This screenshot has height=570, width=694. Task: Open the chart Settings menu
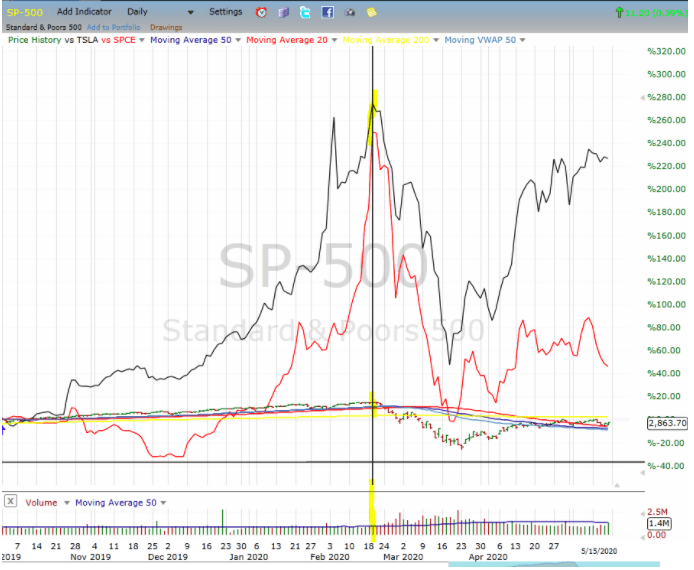[x=226, y=12]
